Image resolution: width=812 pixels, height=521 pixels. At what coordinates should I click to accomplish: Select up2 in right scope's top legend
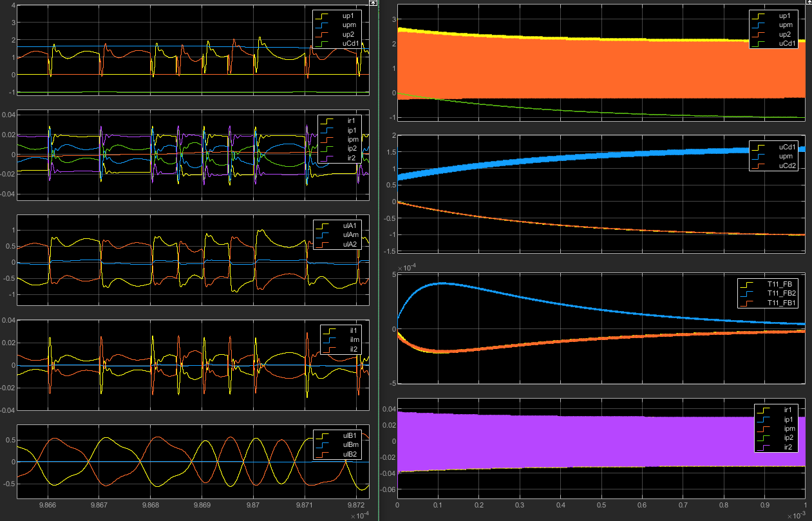pos(785,34)
